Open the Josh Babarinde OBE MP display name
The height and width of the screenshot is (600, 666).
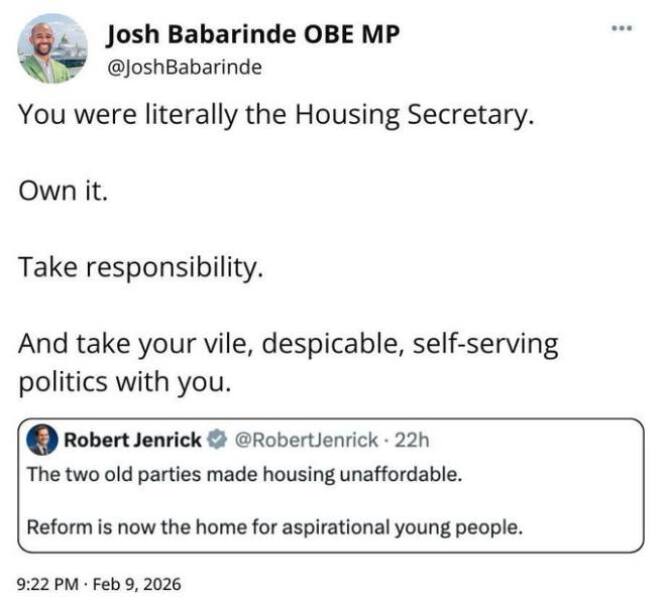coord(252,36)
